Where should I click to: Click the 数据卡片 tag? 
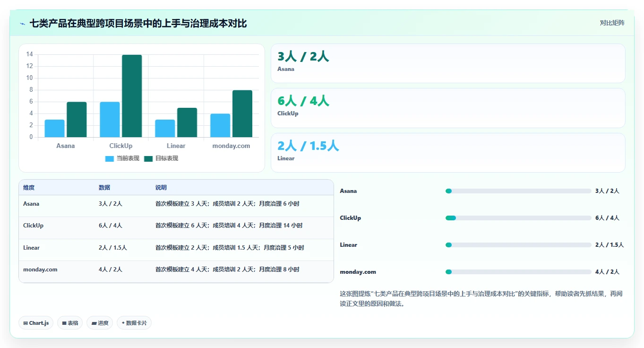[x=134, y=323]
